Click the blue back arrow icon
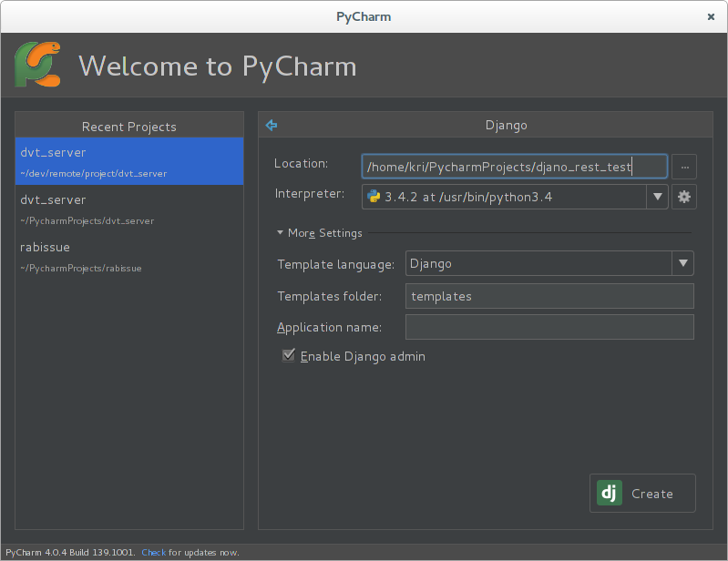 272,125
